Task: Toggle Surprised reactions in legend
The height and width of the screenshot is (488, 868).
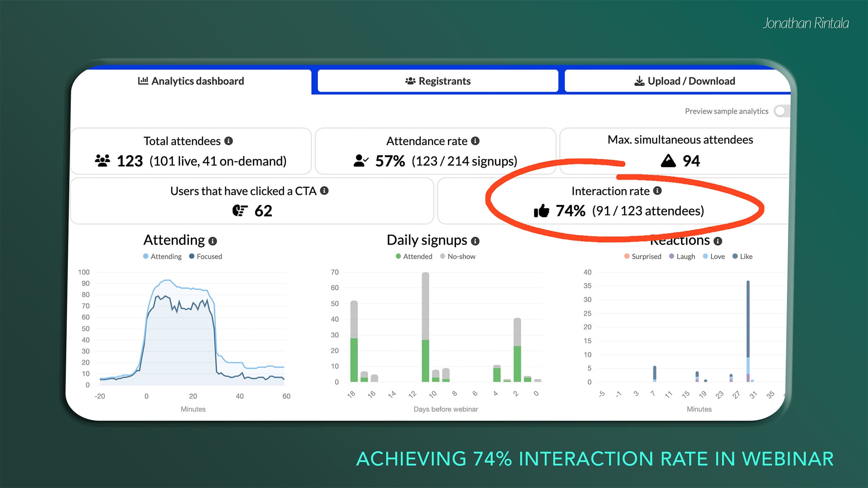Action: tap(643, 256)
